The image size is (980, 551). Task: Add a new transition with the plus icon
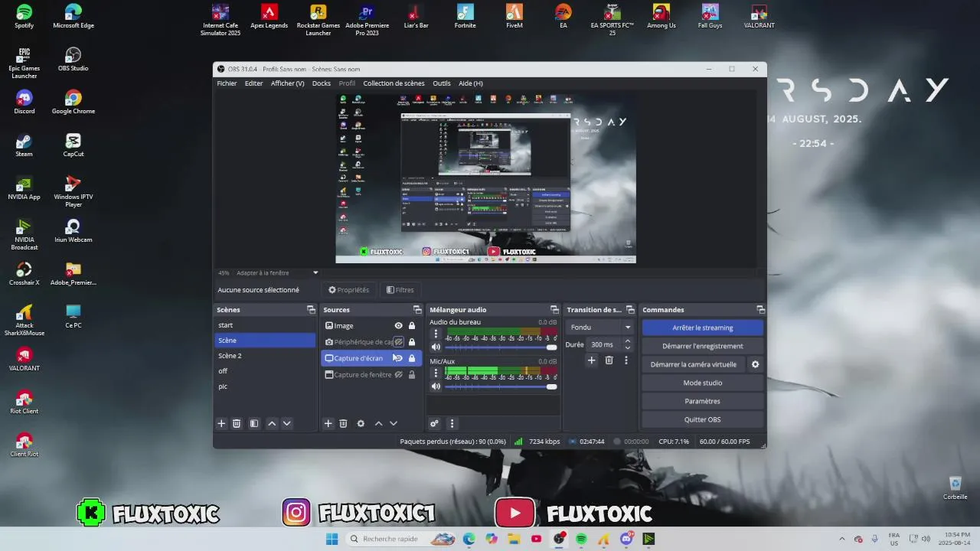coord(591,360)
